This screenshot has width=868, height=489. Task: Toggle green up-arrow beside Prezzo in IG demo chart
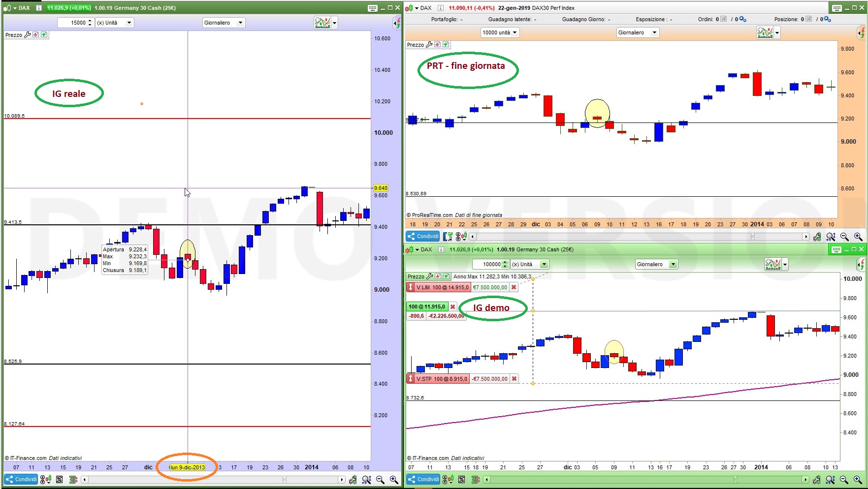(447, 276)
